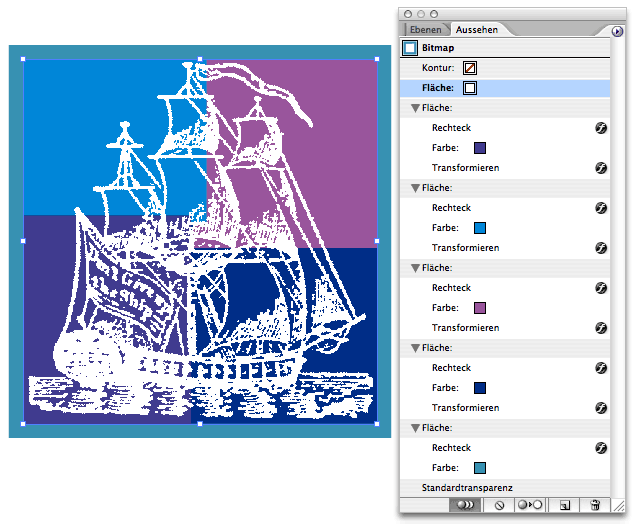Click the fx icon of Transformieren below the bright blue swatch
The height and width of the screenshot is (524, 636).
[601, 248]
